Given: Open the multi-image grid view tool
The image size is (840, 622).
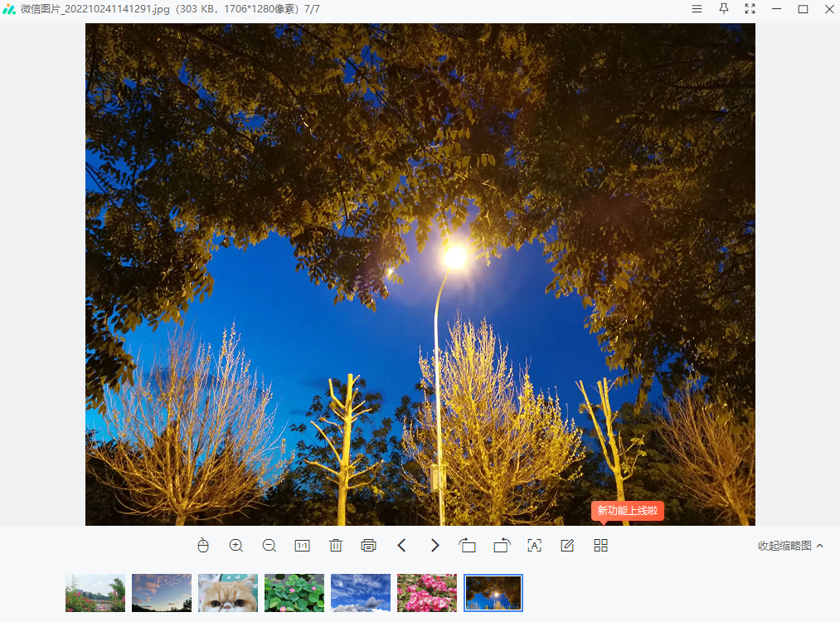Looking at the screenshot, I should coord(600,546).
